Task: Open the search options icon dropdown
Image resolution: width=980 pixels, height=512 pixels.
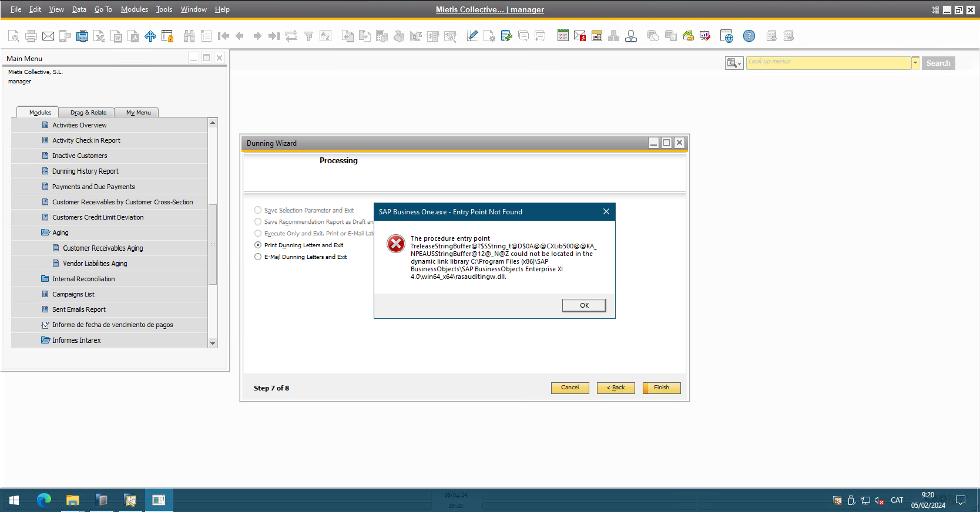Action: click(734, 63)
